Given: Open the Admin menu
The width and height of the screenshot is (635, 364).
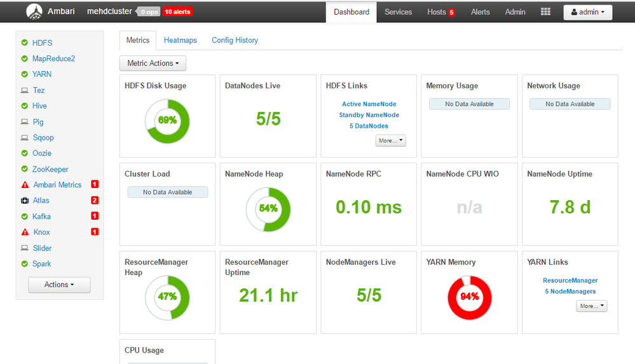Looking at the screenshot, I should (515, 12).
